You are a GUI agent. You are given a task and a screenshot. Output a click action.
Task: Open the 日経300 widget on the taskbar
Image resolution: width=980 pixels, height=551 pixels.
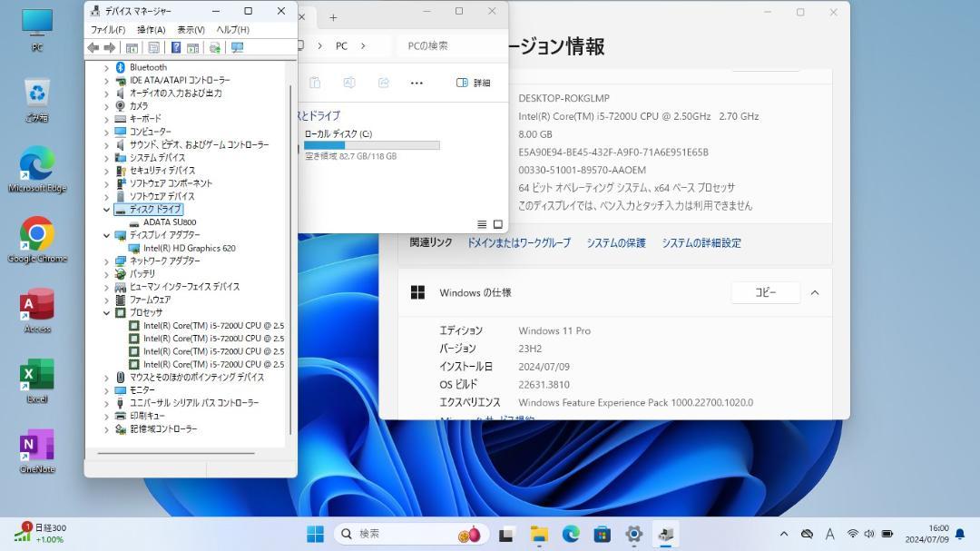(41, 534)
